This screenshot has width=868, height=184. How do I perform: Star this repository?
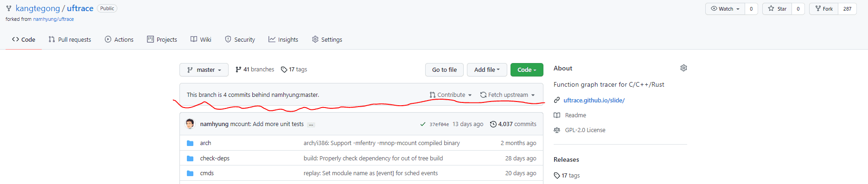pos(777,9)
